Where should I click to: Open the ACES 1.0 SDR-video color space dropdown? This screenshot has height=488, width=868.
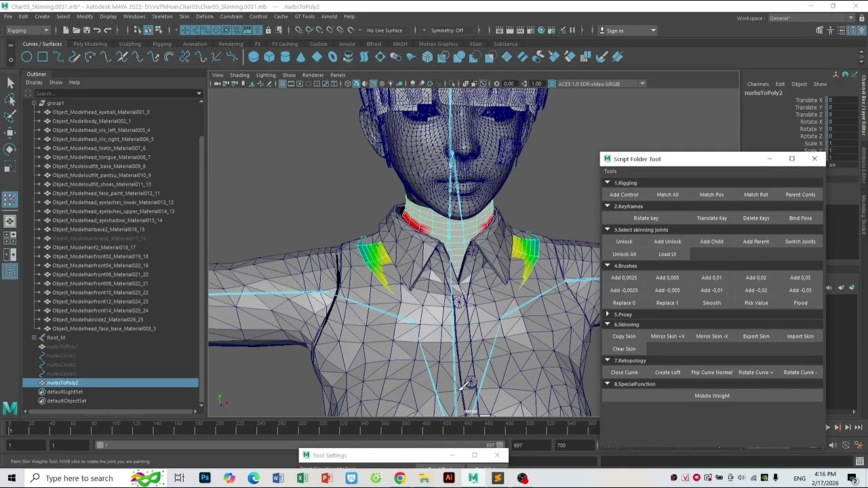point(601,84)
